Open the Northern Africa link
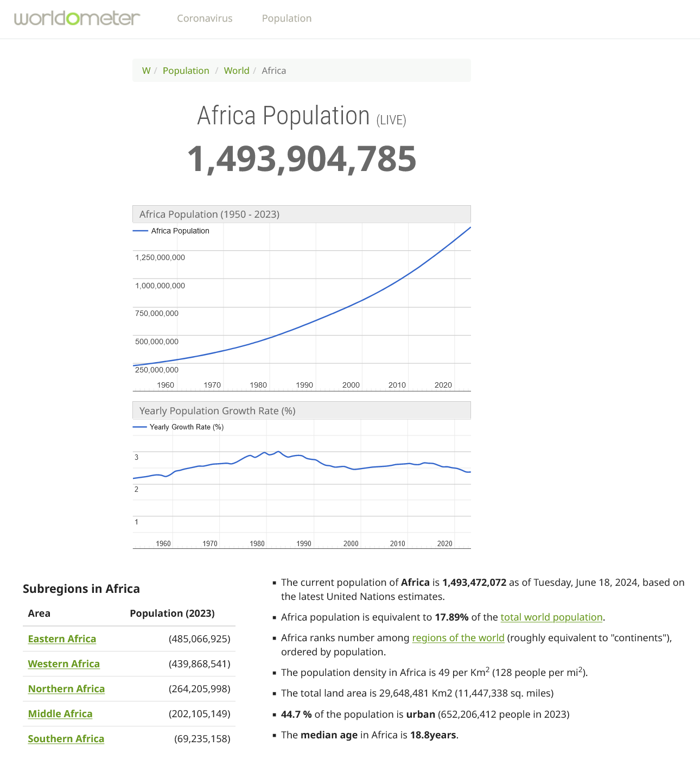This screenshot has width=700, height=759. pos(66,689)
